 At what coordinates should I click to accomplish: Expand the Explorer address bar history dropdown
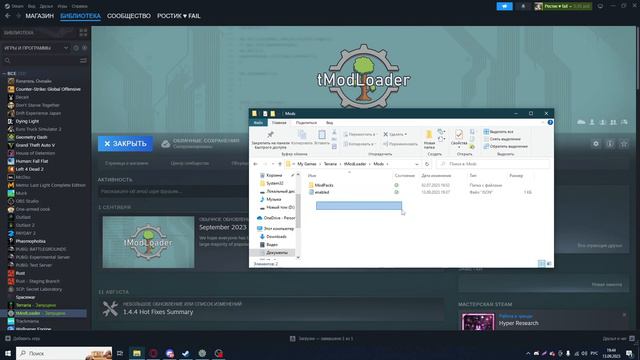(416, 164)
